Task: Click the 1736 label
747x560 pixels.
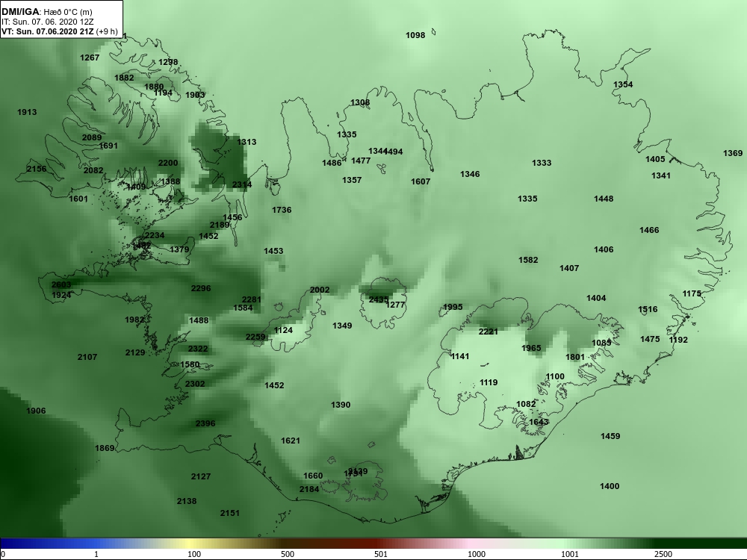Action: 282,210
